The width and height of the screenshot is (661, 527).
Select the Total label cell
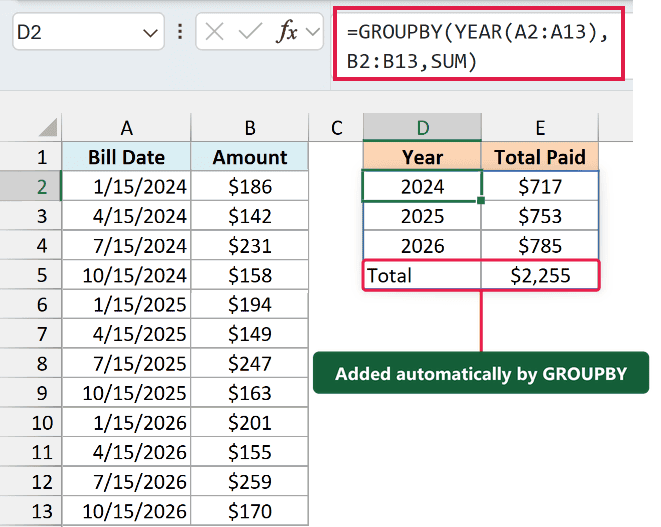[x=422, y=275]
